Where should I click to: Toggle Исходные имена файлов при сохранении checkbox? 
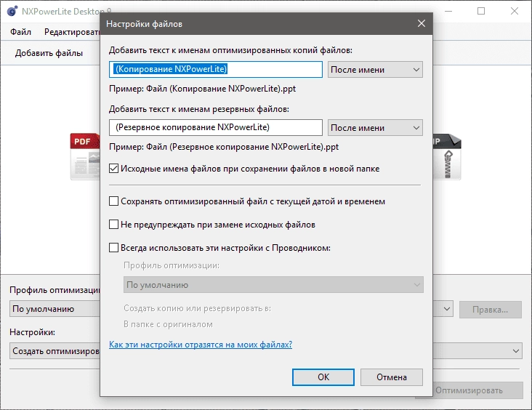tap(113, 169)
